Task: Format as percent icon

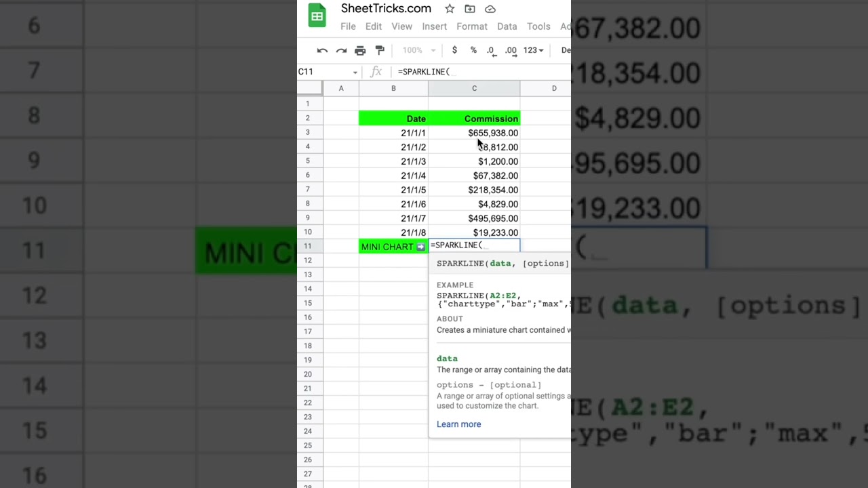Action: tap(473, 50)
